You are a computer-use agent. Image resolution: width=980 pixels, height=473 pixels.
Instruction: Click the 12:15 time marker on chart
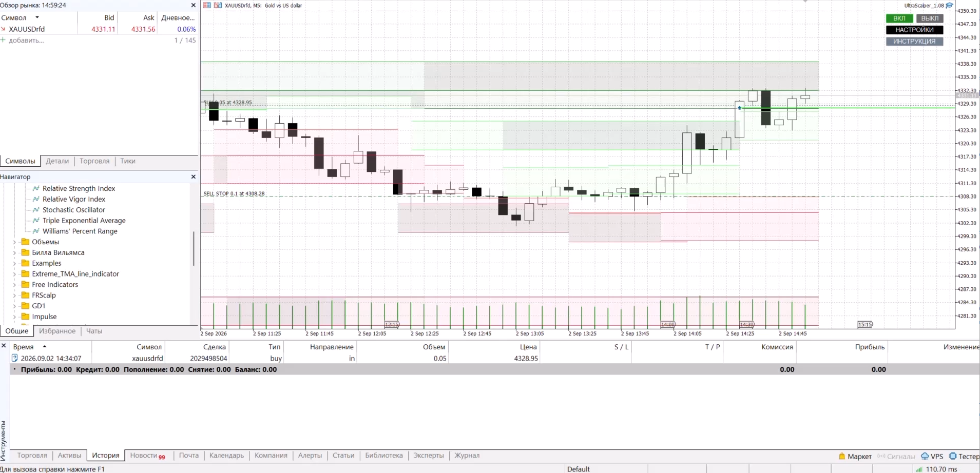(x=392, y=325)
